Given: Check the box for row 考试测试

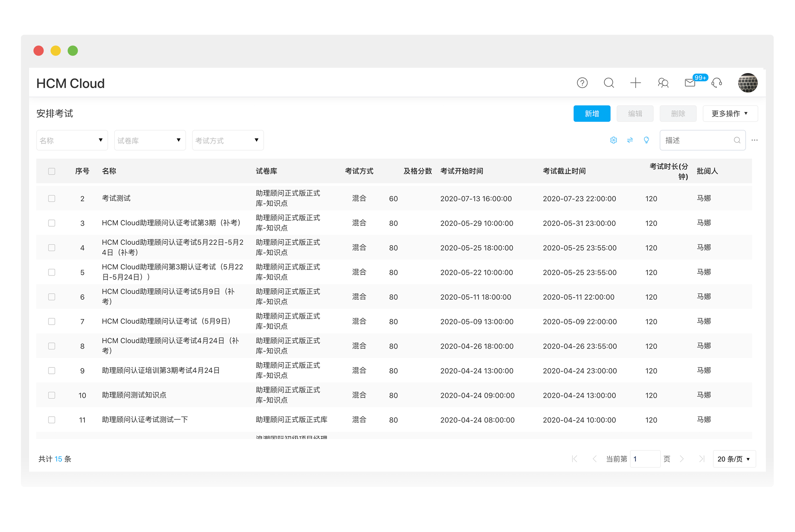Looking at the screenshot, I should (52, 199).
